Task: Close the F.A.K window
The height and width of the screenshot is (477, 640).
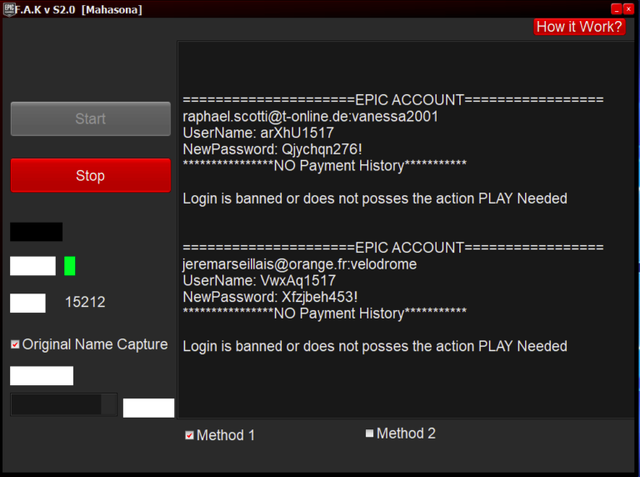Action: 629,9
